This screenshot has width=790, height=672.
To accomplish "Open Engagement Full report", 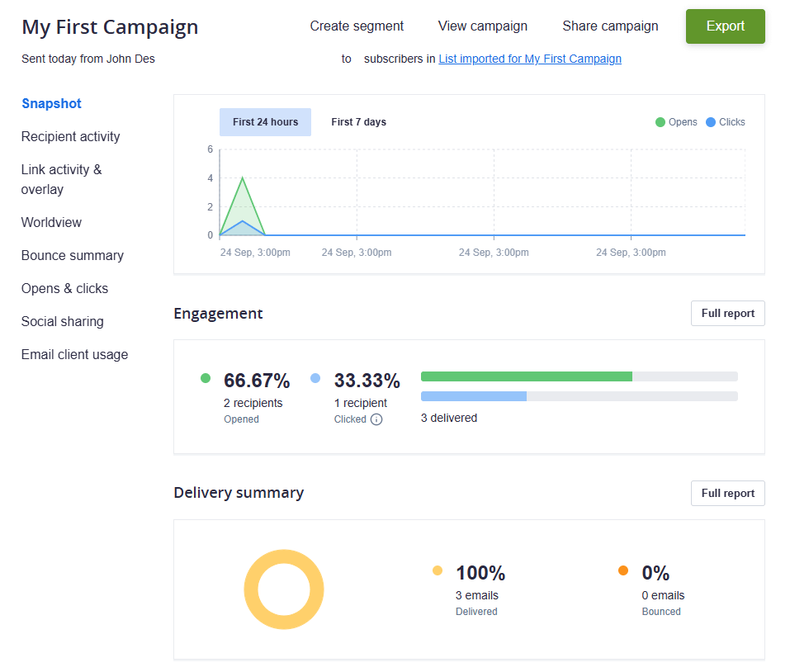I will (727, 314).
